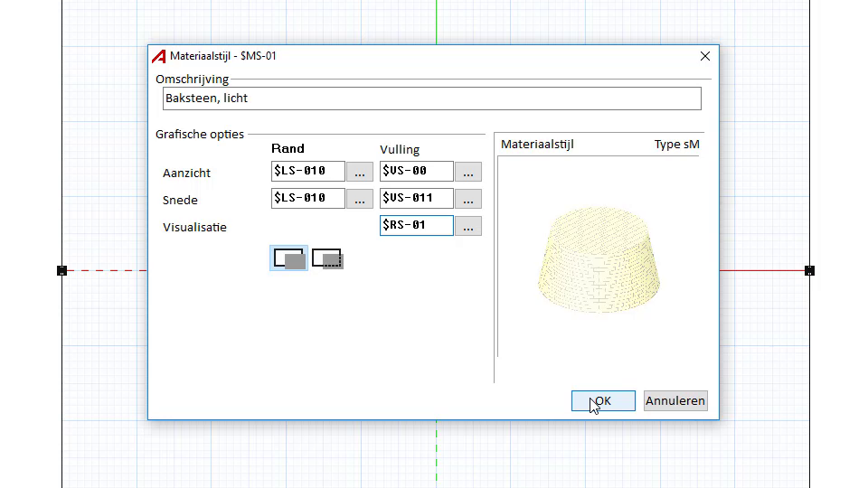Browse fill styles for Aanzicht Vulling
The image size is (868, 488).
pyautogui.click(x=467, y=172)
